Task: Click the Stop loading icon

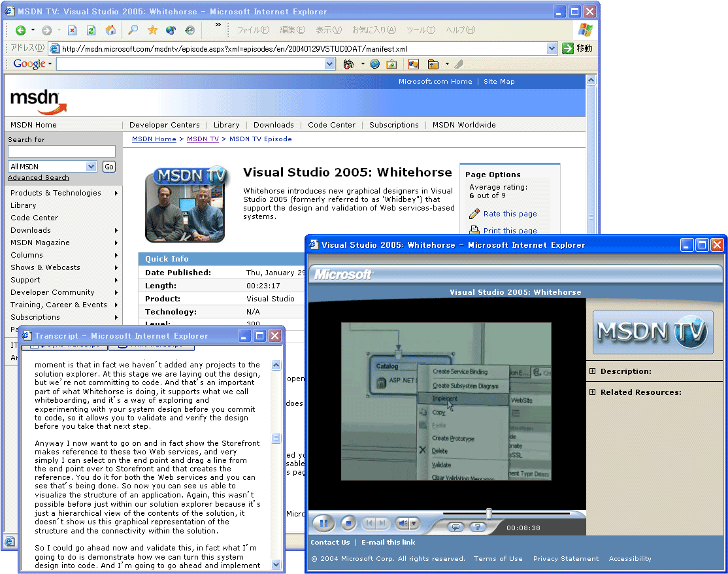Action: click(x=72, y=30)
